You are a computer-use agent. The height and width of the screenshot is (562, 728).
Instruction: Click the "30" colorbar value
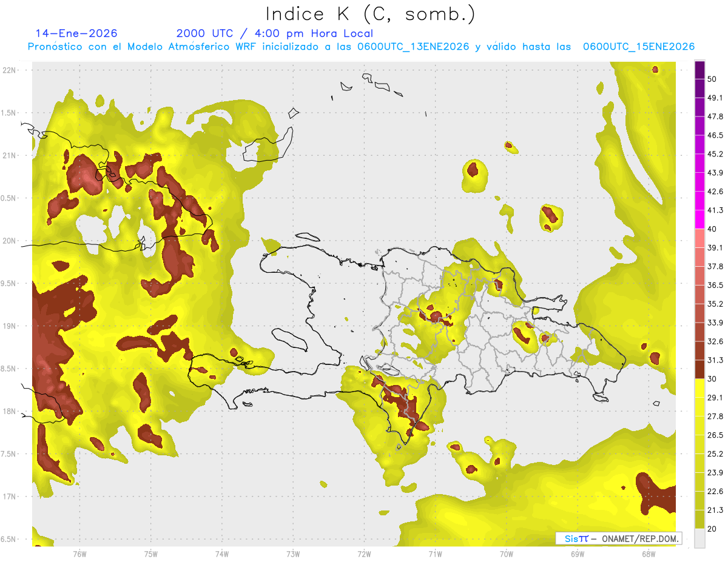pos(713,379)
